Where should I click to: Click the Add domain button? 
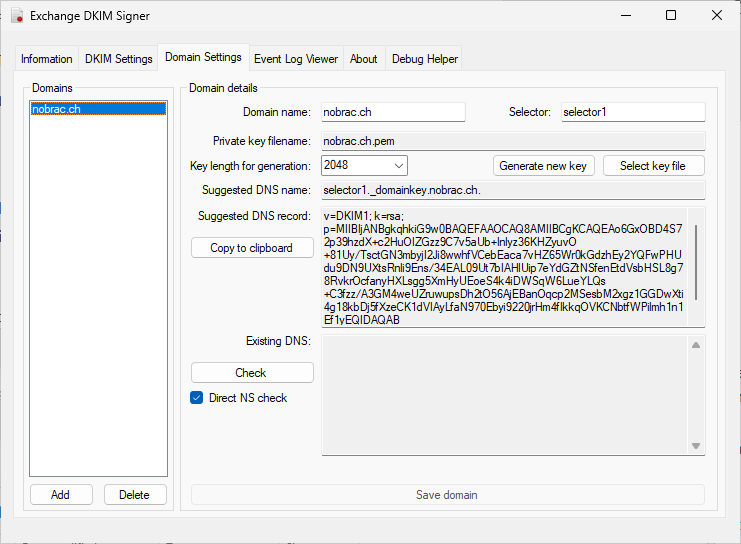click(x=61, y=495)
